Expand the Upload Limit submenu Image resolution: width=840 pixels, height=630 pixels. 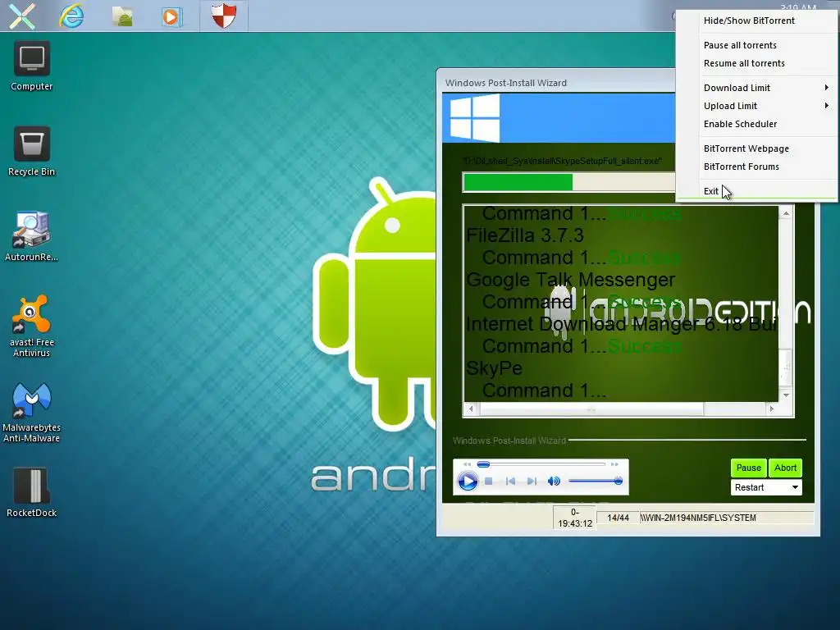pyautogui.click(x=757, y=106)
